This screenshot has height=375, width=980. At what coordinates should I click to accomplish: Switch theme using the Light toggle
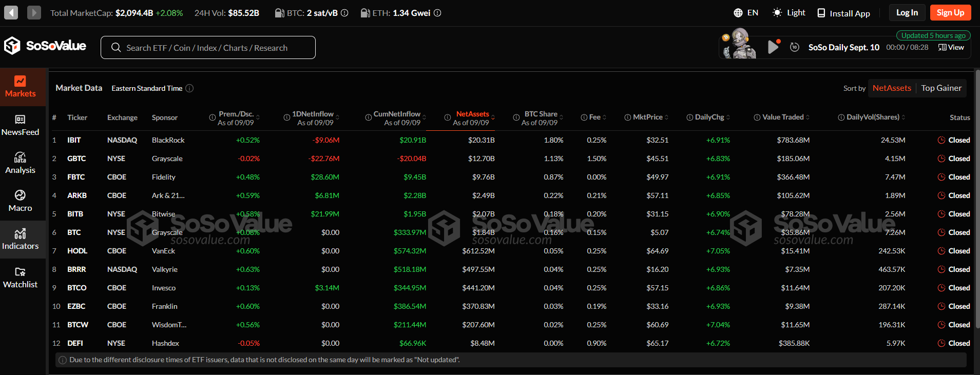tap(789, 13)
